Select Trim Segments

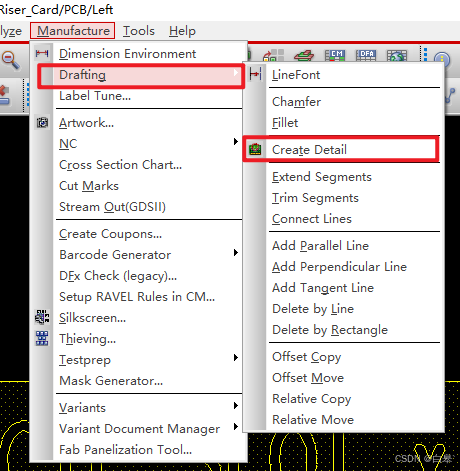315,198
